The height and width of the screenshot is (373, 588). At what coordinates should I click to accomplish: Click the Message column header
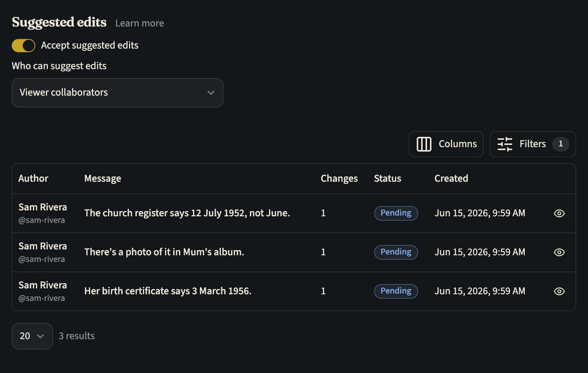pos(103,178)
